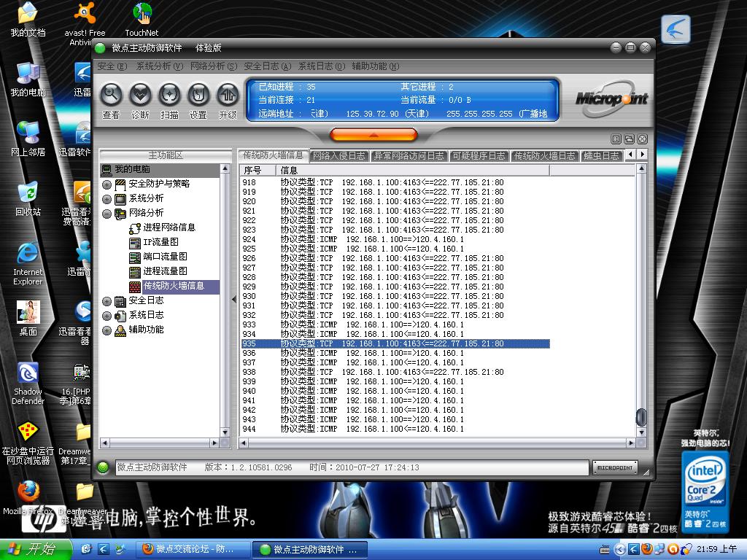The width and height of the screenshot is (747, 560).
Task: Open the 系统日志(O) menu
Action: click(x=322, y=66)
